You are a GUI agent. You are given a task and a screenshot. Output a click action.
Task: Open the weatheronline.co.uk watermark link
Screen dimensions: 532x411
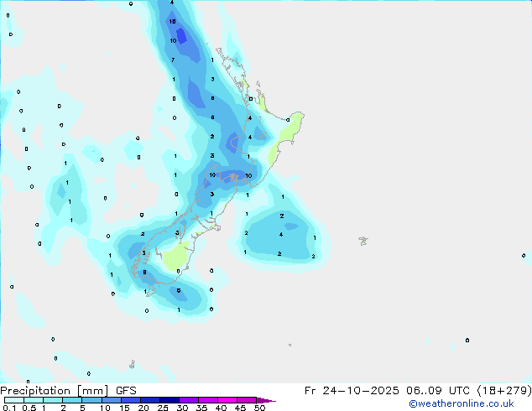(467, 403)
